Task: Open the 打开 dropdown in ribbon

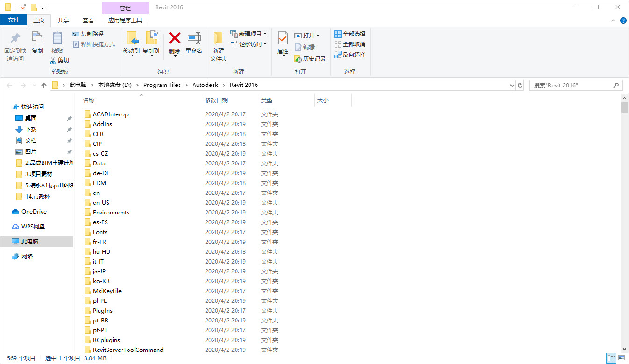Action: click(x=307, y=36)
